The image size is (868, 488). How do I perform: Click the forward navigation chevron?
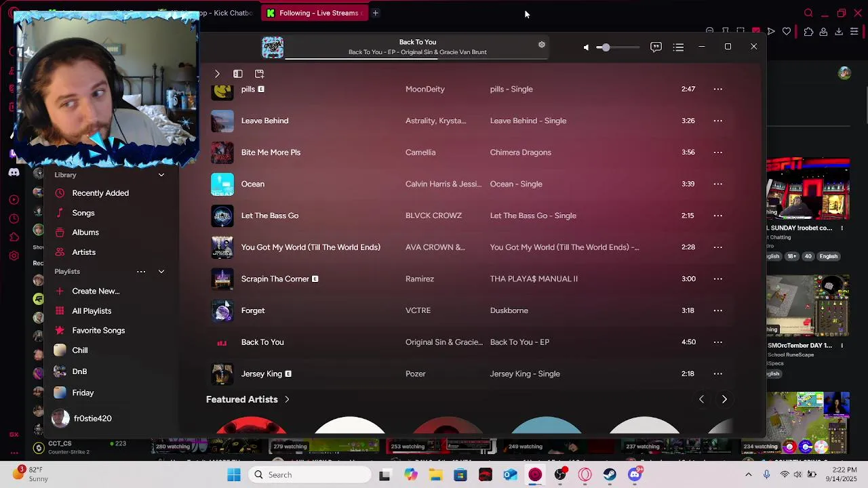[x=217, y=74]
